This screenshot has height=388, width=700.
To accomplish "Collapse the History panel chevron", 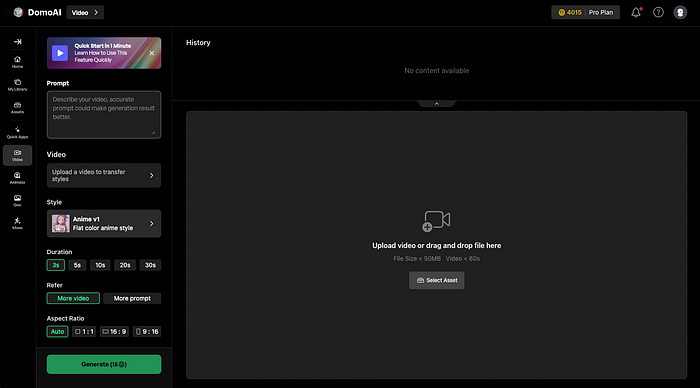I will [x=437, y=104].
